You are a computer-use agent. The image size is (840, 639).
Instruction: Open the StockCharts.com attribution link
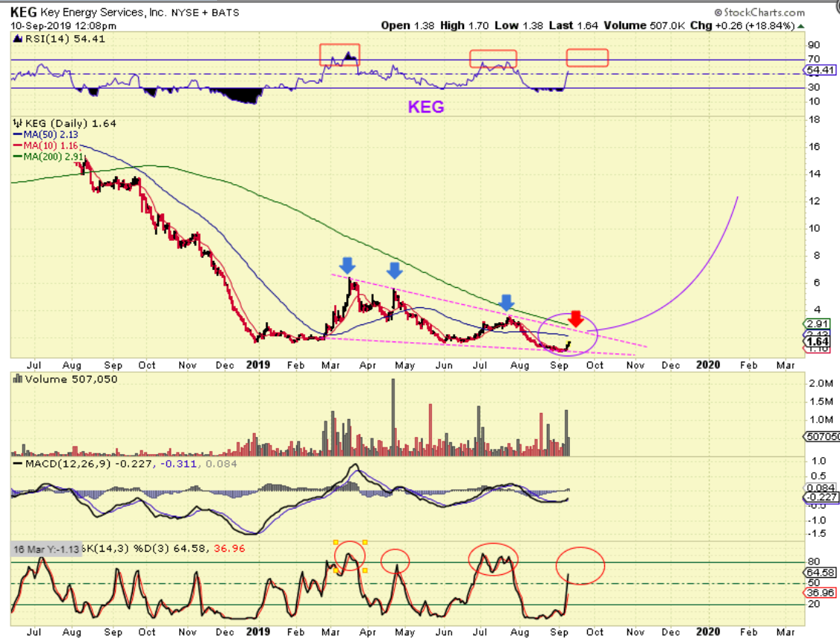[759, 13]
